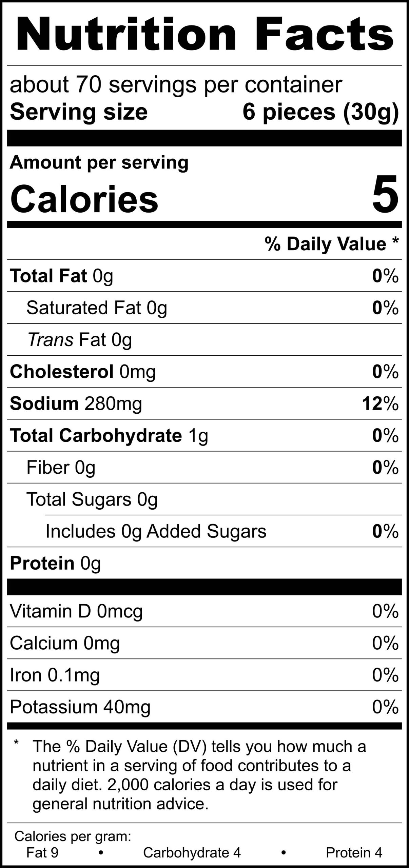Image resolution: width=409 pixels, height=868 pixels.
Task: Click the large Calories heading
Action: coord(84,199)
